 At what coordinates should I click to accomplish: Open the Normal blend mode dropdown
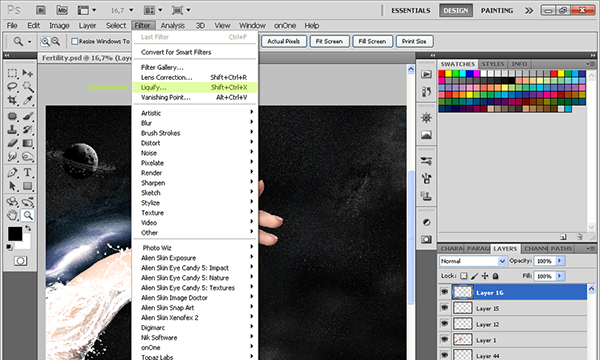473,261
